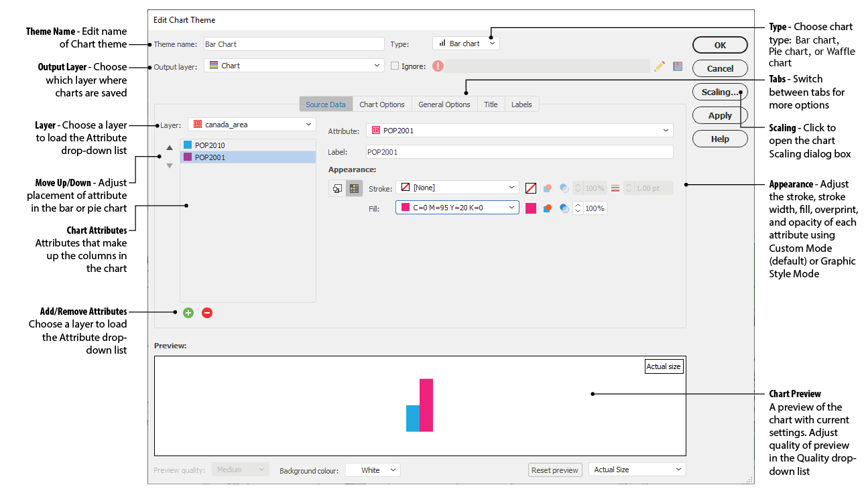Open the Stroke [None] dropdown
868x491 pixels.
click(x=457, y=188)
